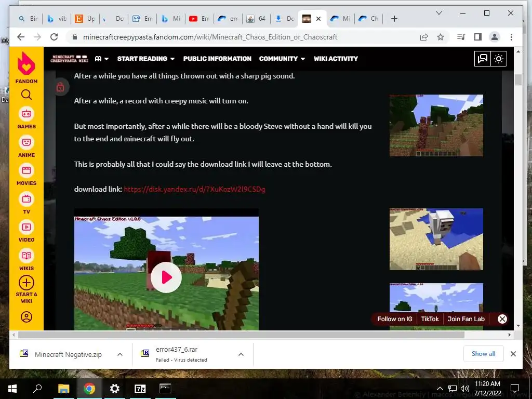Open the Yandex disk download link
This screenshot has width=532, height=399.
[x=194, y=189]
